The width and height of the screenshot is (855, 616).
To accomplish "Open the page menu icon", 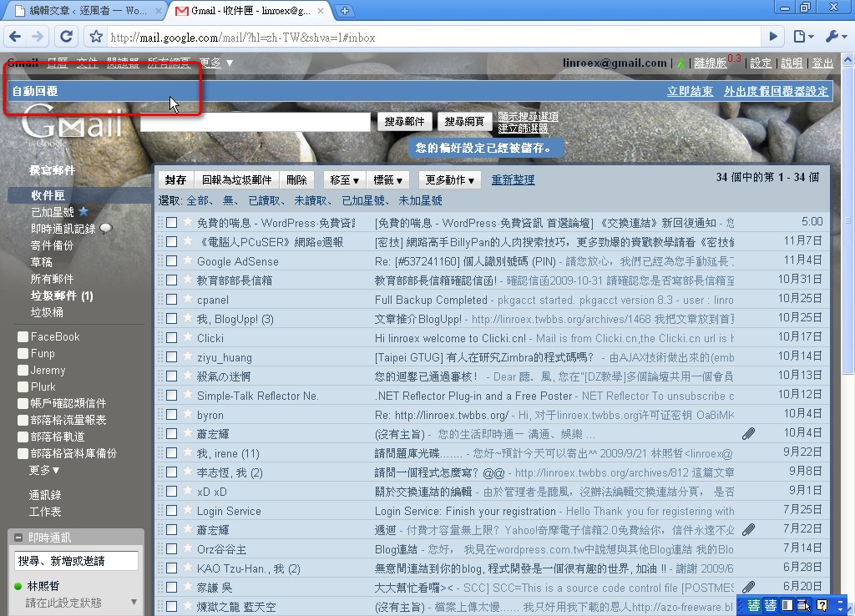I will pos(802,37).
